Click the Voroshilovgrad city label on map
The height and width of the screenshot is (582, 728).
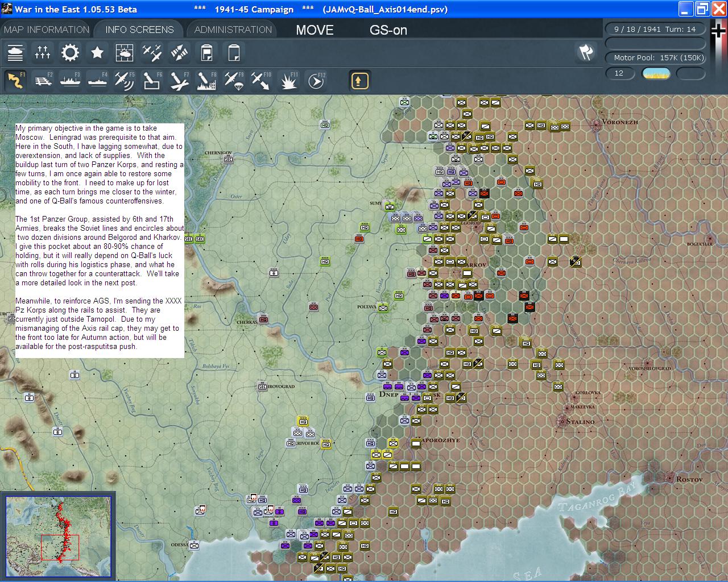[x=651, y=368]
